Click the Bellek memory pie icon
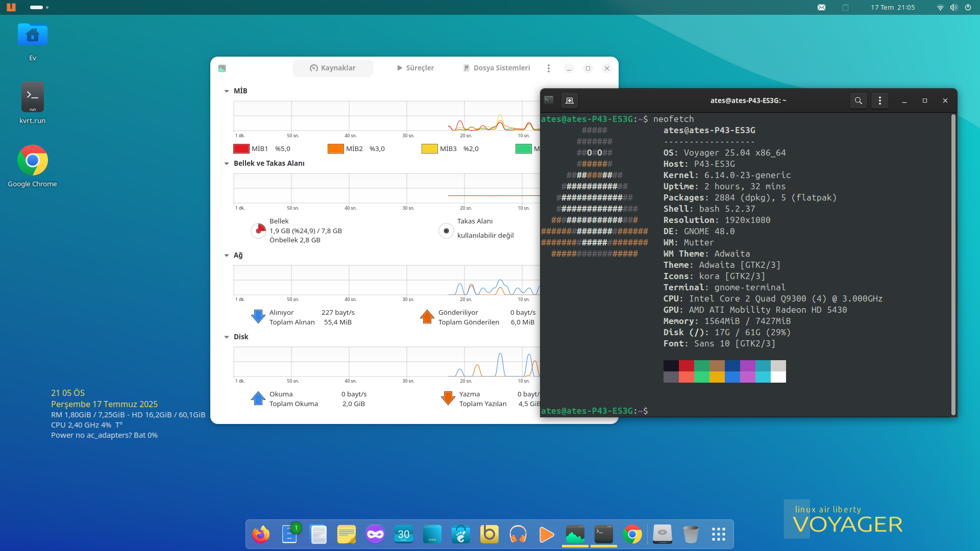980x551 pixels. [x=259, y=231]
